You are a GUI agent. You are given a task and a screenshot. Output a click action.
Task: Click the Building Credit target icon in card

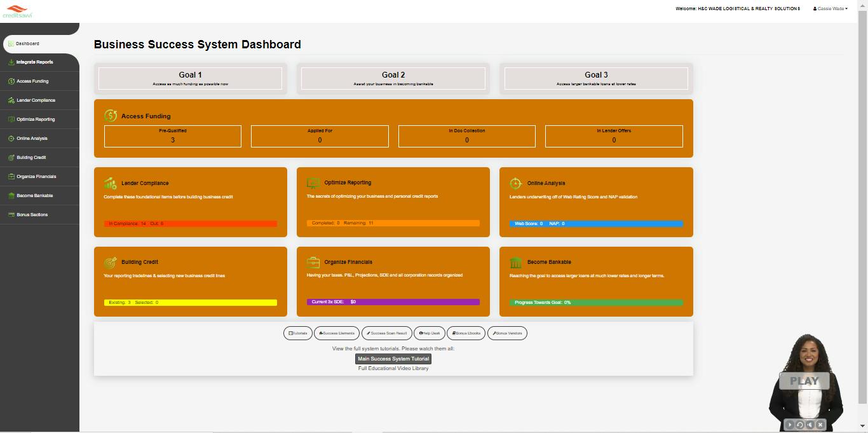click(x=111, y=262)
